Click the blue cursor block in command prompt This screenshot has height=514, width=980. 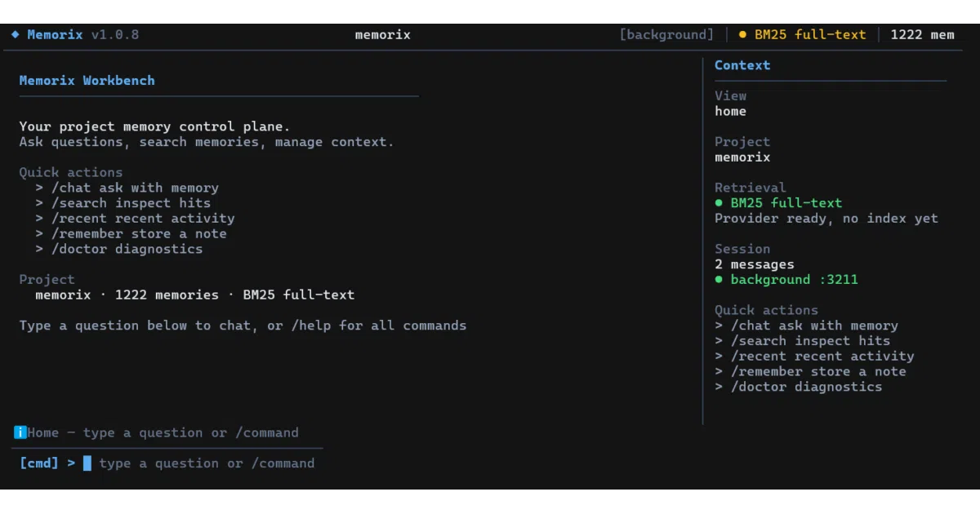87,463
